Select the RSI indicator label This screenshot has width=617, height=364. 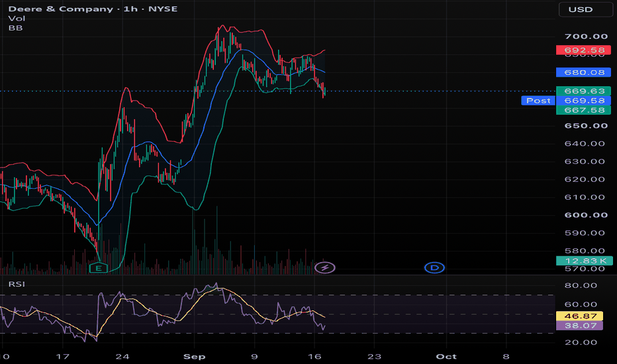[x=17, y=284]
